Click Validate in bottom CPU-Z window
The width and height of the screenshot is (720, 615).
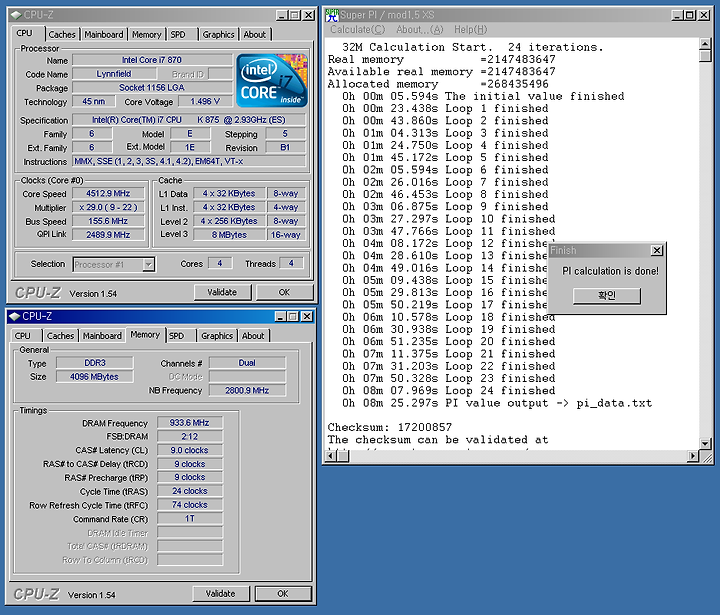tap(220, 593)
